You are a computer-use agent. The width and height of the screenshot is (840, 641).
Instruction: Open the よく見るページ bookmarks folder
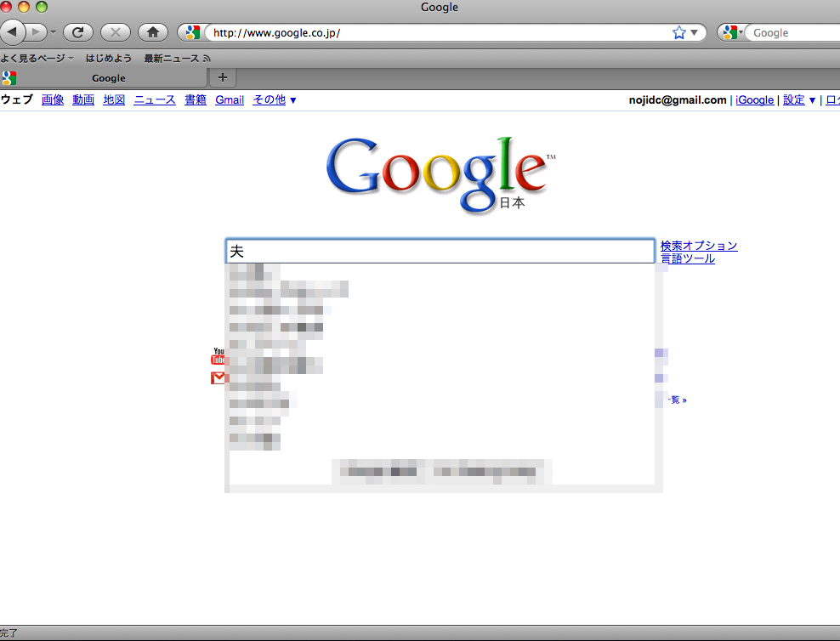(37, 59)
